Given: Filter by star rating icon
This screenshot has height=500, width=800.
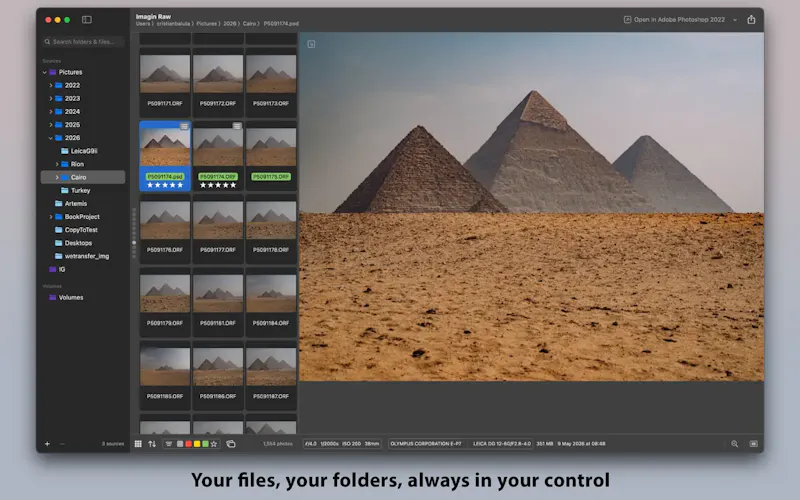Looking at the screenshot, I should 214,444.
